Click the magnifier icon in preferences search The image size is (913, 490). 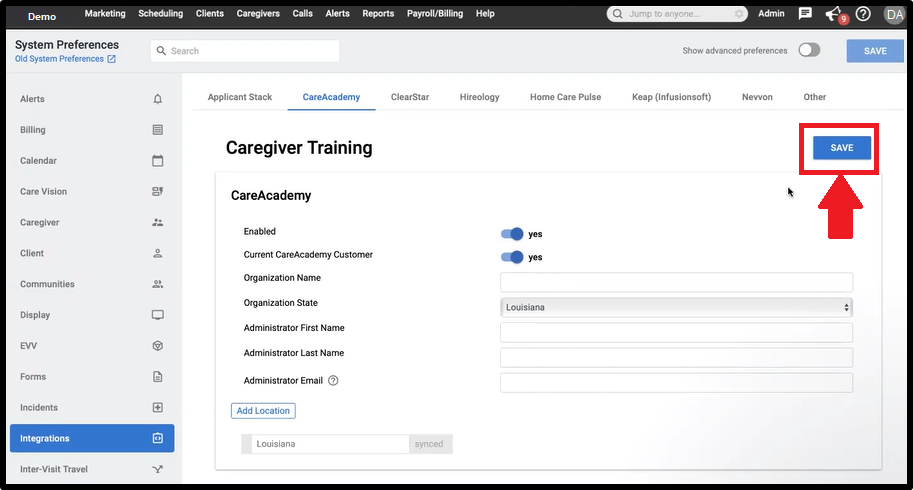[x=161, y=51]
